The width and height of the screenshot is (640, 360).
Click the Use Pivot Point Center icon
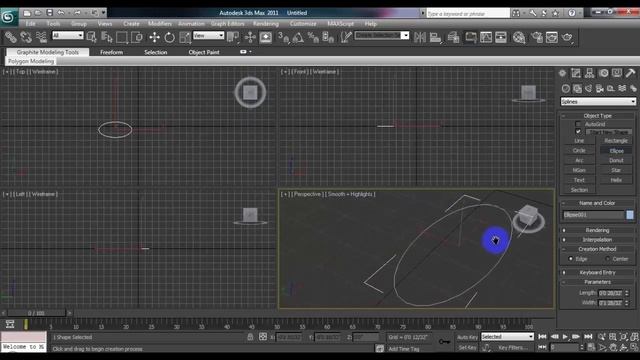pyautogui.click(x=233, y=38)
